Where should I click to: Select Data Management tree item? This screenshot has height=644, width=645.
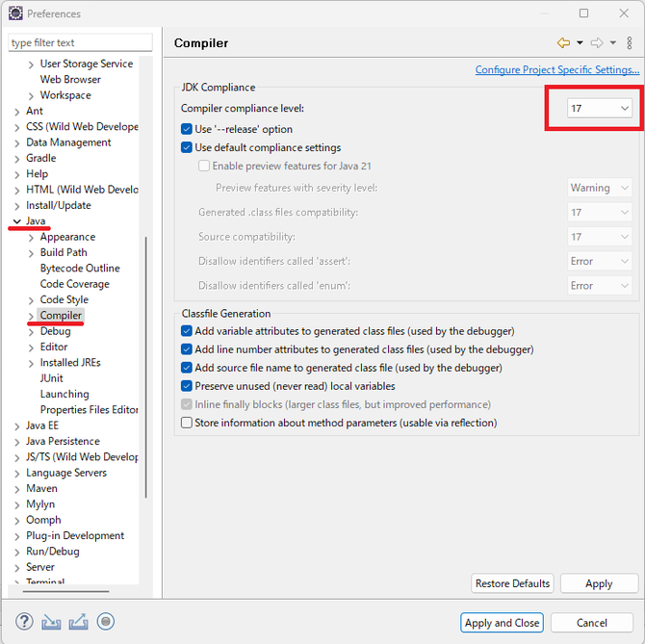[x=68, y=142]
